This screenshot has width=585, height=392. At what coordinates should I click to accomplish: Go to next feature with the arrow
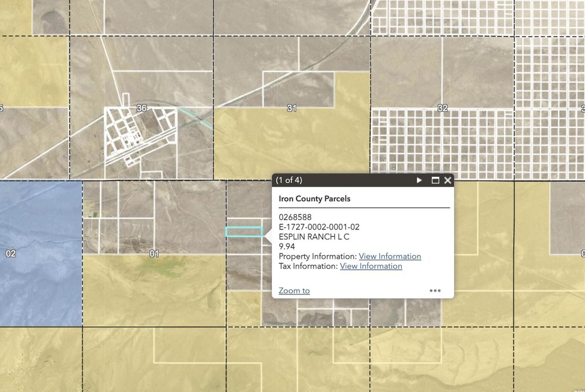click(419, 180)
